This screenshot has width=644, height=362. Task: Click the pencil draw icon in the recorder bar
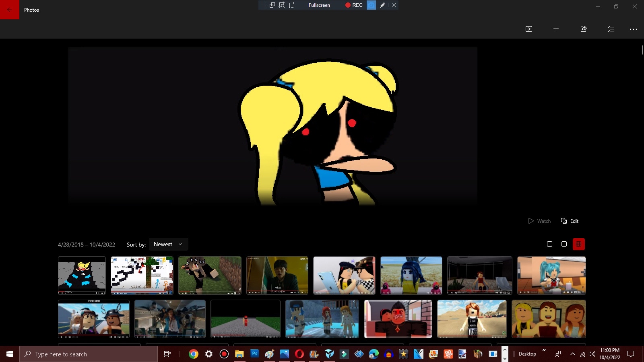382,5
